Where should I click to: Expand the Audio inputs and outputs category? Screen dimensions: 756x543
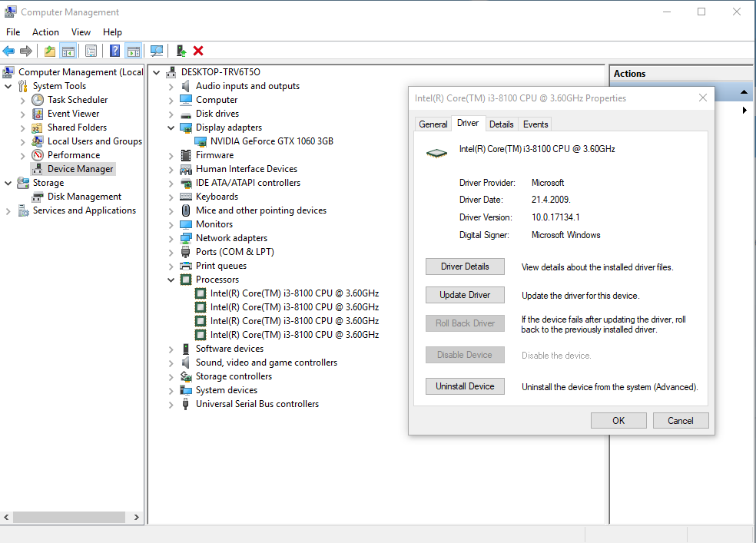pyautogui.click(x=171, y=87)
